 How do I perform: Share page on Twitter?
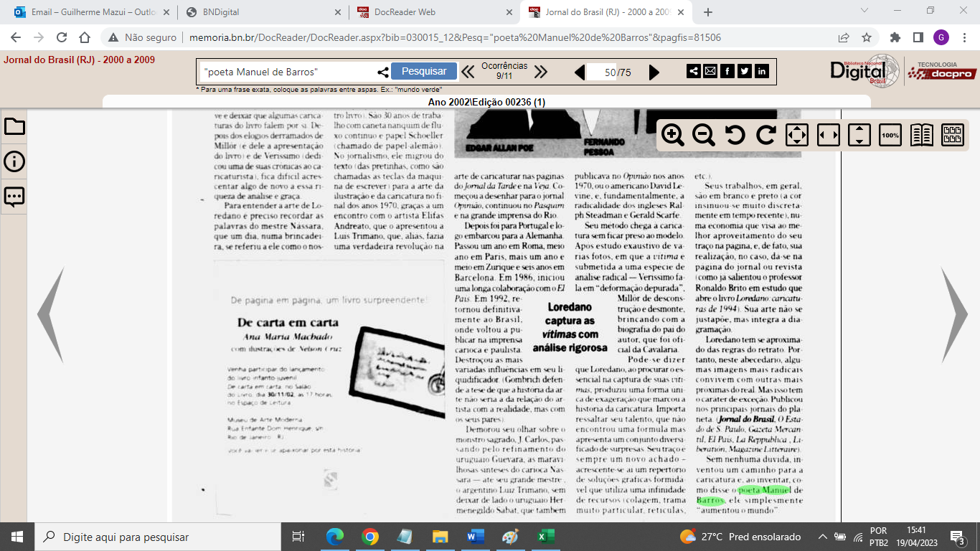pyautogui.click(x=745, y=71)
